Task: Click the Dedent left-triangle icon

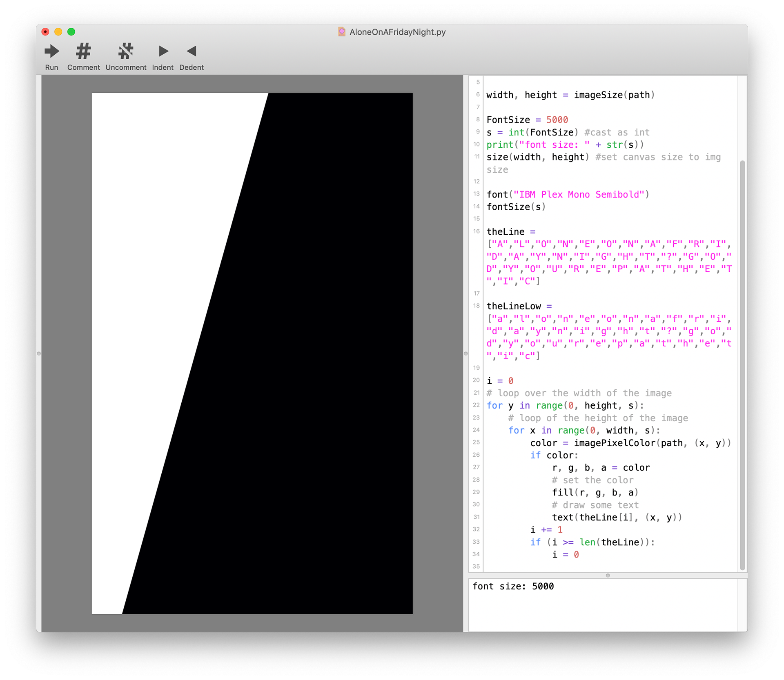Action: 192,51
